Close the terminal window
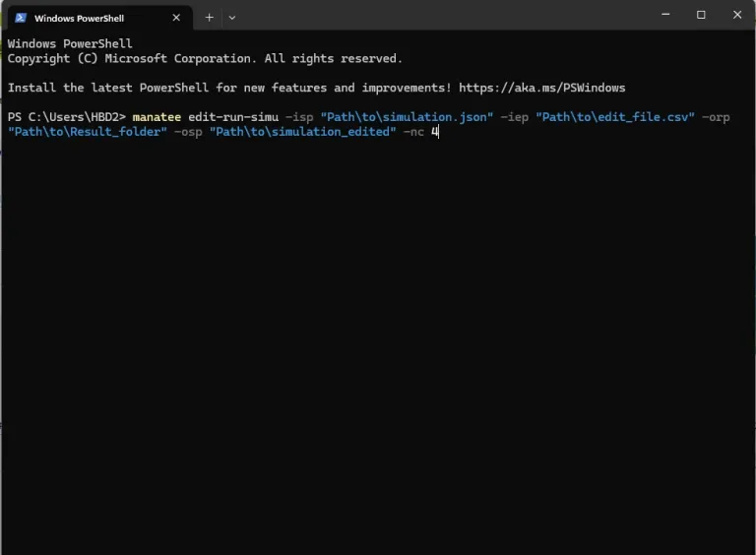 point(737,15)
